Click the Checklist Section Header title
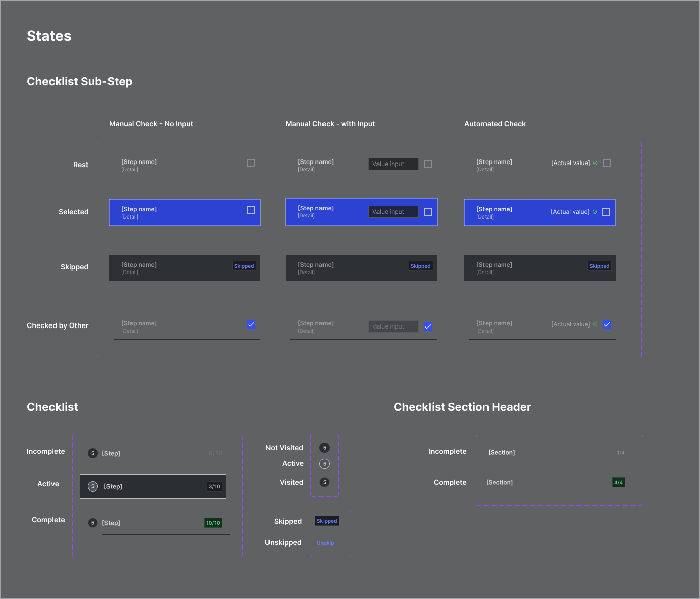Image resolution: width=700 pixels, height=599 pixels. click(462, 407)
